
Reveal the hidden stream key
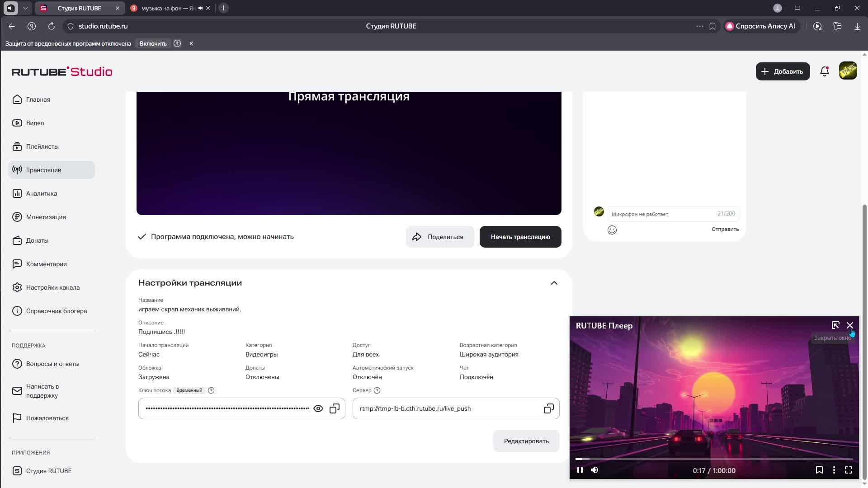pyautogui.click(x=318, y=408)
